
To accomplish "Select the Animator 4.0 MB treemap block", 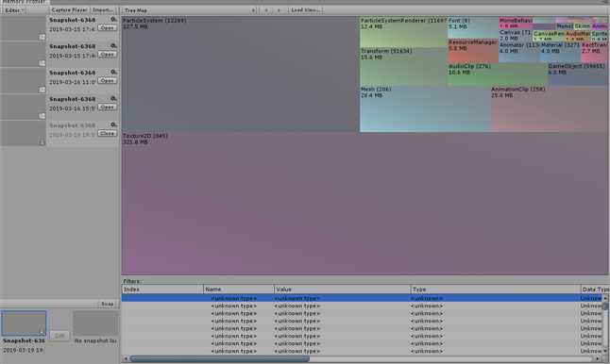I will click(519, 53).
